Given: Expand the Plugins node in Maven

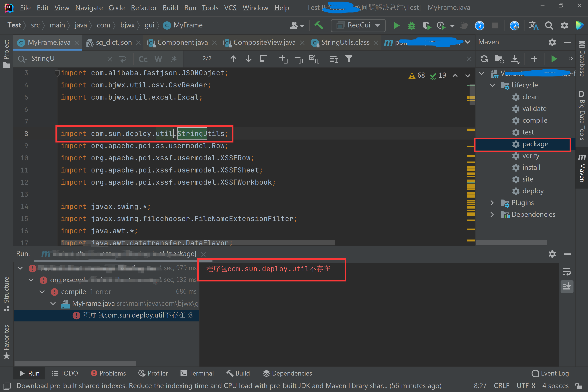Looking at the screenshot, I should 492,202.
